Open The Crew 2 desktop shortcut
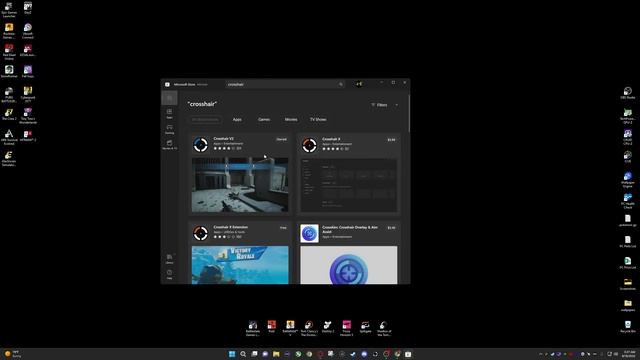The width and height of the screenshot is (640, 360). [x=9, y=114]
